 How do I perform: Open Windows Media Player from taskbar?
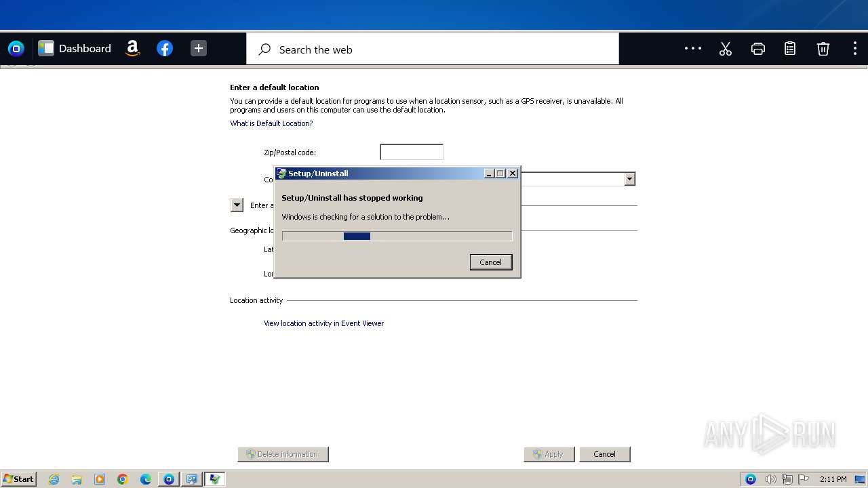pos(100,479)
